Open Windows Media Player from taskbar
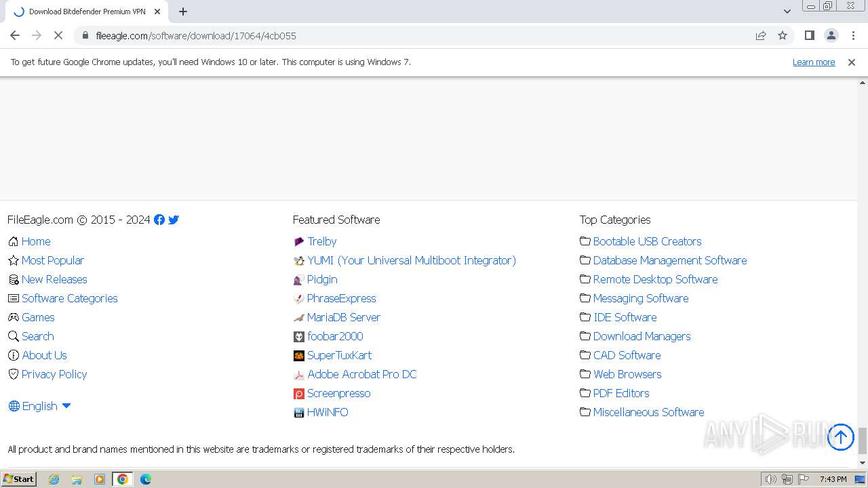 (100, 479)
